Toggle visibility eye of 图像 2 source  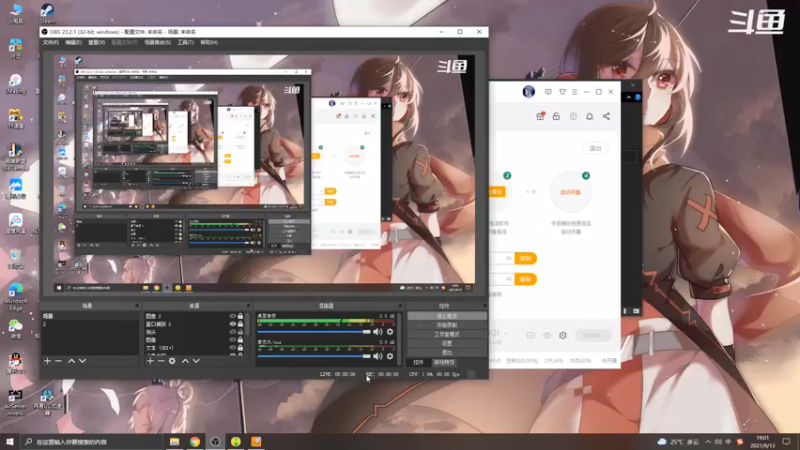tap(233, 316)
